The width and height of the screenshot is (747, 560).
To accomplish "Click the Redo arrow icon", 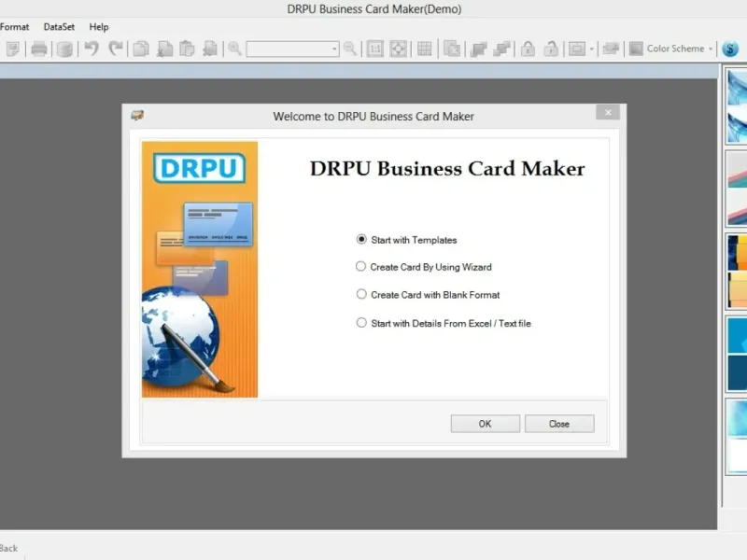I will pyautogui.click(x=115, y=49).
